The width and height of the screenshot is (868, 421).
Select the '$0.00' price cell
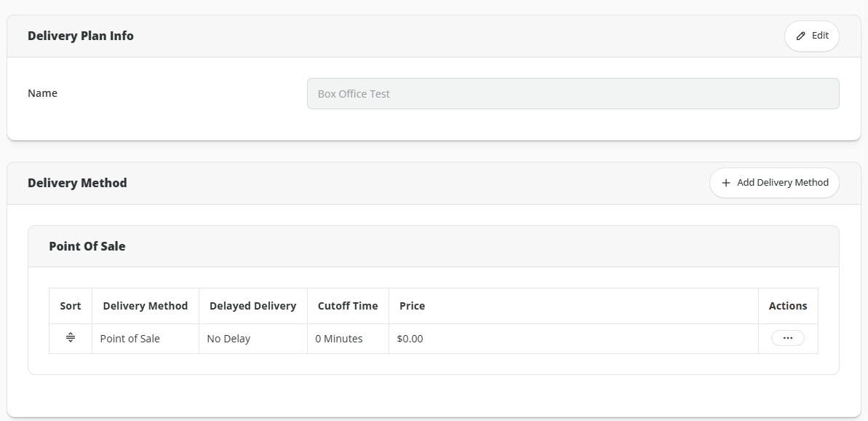click(573, 339)
